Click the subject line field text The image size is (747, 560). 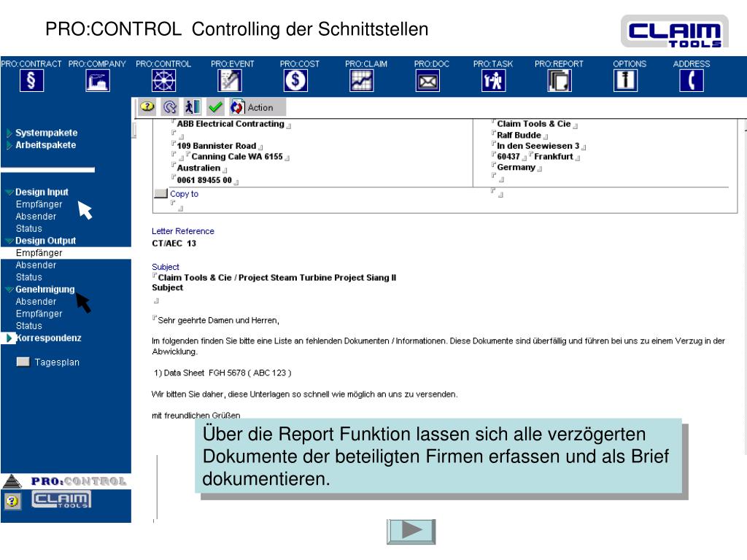coord(276,278)
